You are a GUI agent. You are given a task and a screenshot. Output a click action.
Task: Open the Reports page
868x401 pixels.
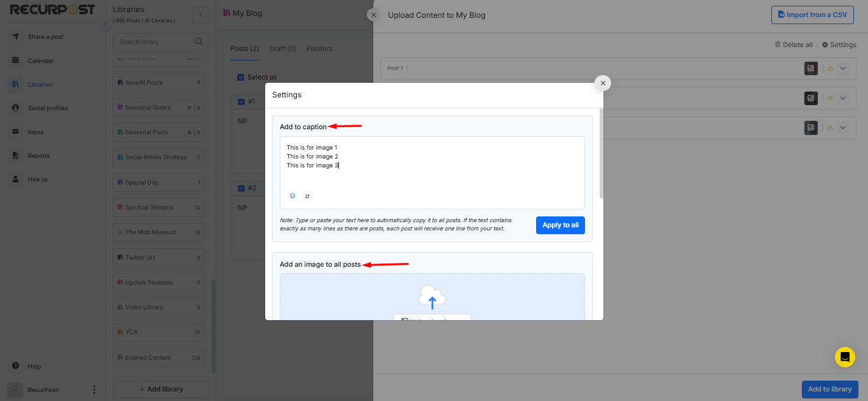pyautogui.click(x=39, y=156)
